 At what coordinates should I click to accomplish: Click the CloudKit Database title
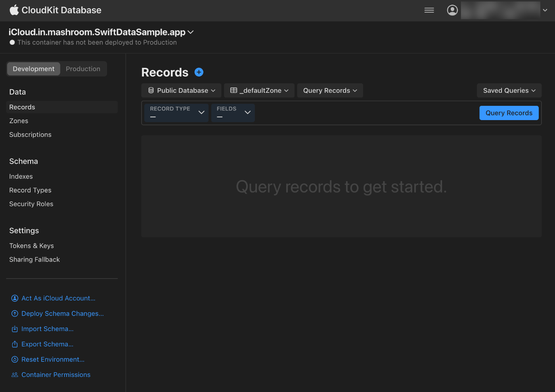pos(61,10)
